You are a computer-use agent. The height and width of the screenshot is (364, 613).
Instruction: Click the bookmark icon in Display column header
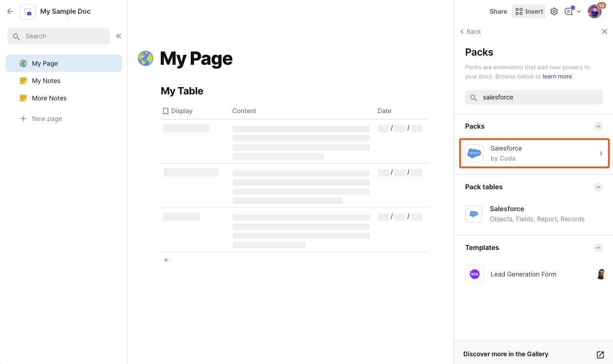pyautogui.click(x=166, y=111)
